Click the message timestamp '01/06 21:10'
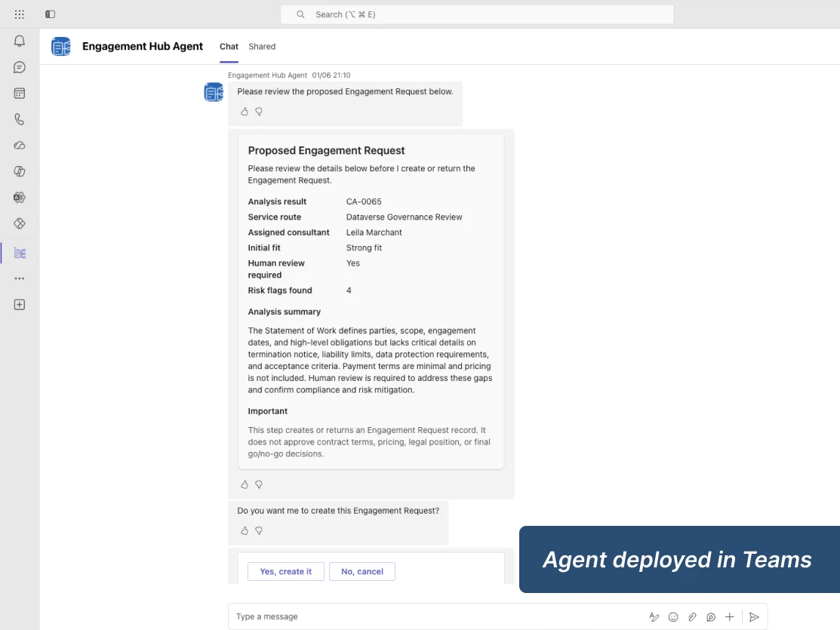The height and width of the screenshot is (630, 840). click(x=331, y=75)
